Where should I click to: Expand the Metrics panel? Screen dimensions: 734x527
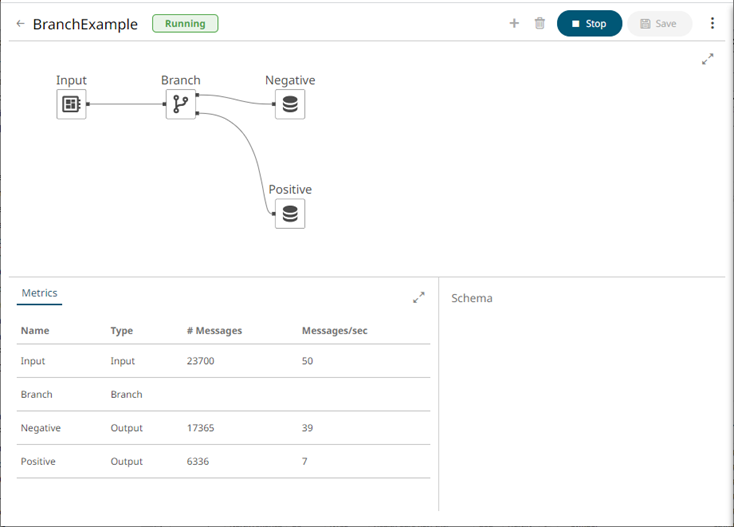click(x=419, y=297)
